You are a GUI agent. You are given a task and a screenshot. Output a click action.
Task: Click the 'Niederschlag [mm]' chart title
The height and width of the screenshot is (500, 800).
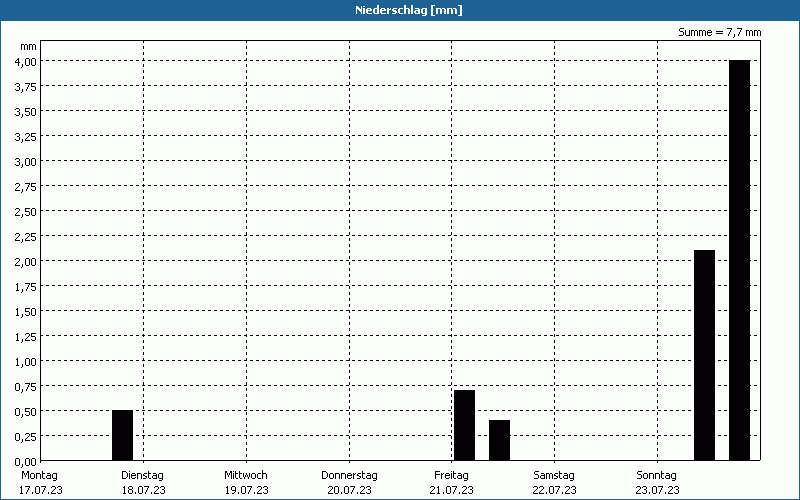coord(409,10)
